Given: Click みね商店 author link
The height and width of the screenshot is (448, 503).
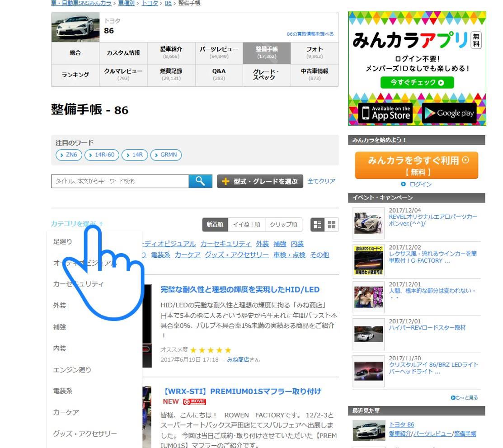Looking at the screenshot, I should [238, 360].
